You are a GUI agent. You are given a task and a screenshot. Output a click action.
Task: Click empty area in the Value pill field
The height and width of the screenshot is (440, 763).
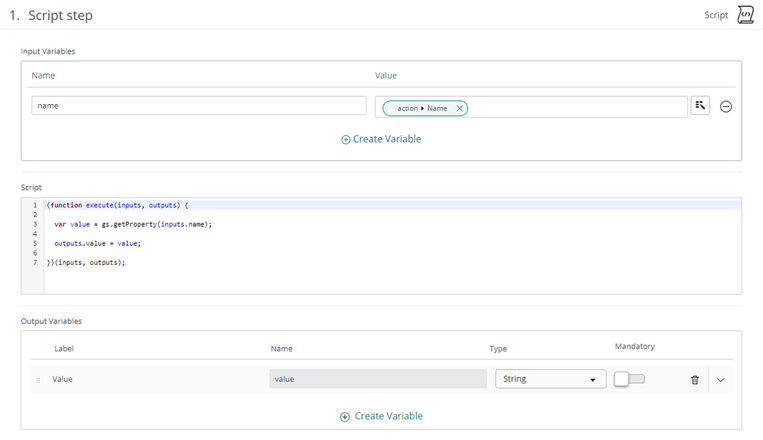[x=575, y=107]
